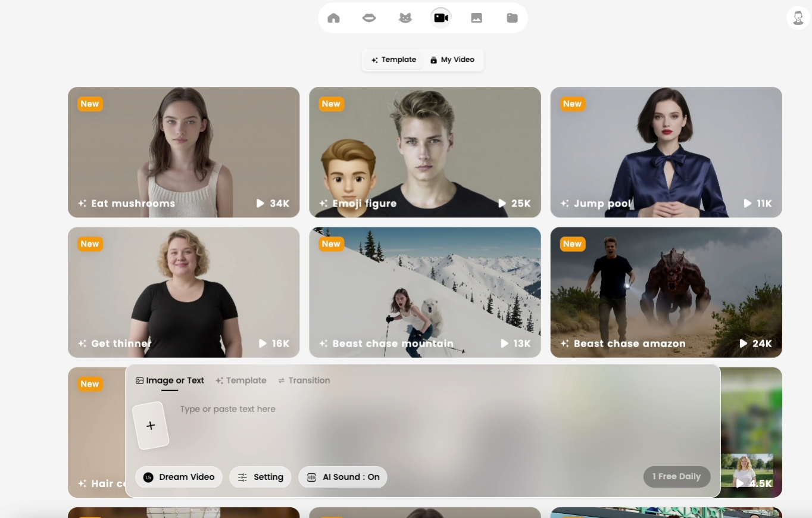Click the 1 Free Daily button
812x518 pixels.
click(676, 476)
